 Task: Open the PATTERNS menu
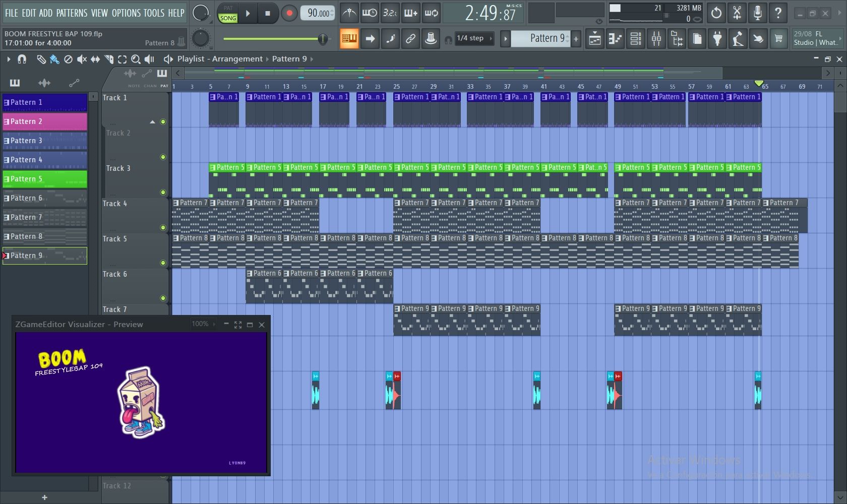pos(72,13)
